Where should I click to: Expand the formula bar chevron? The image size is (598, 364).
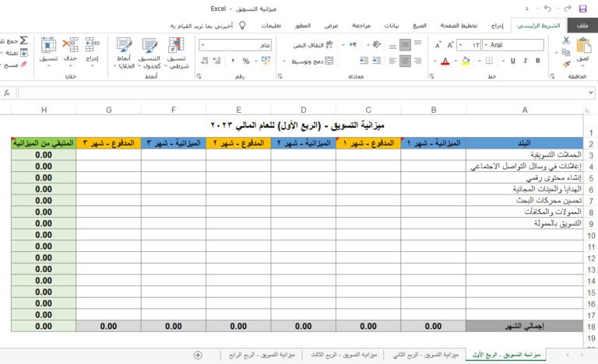click(x=591, y=93)
